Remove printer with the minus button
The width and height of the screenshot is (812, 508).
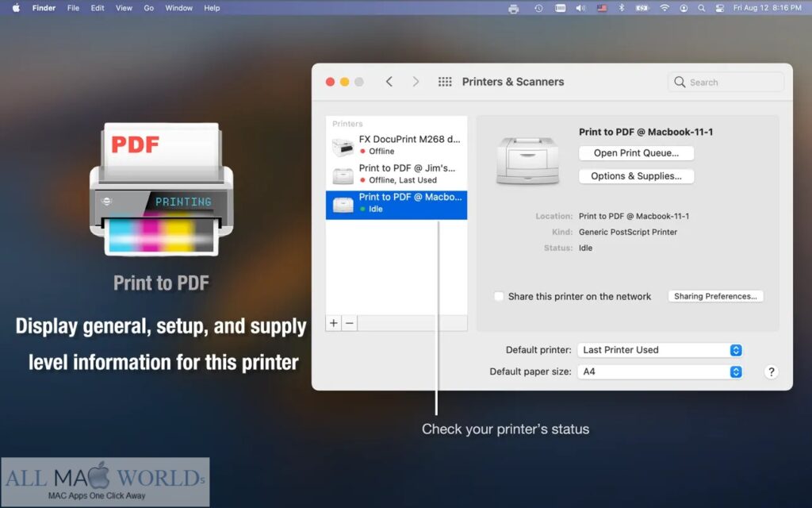click(x=350, y=323)
